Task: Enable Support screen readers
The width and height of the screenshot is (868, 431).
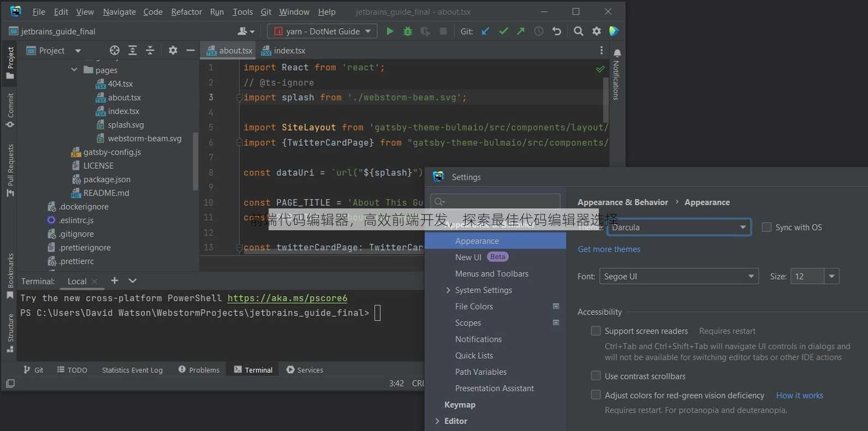Action: [596, 331]
